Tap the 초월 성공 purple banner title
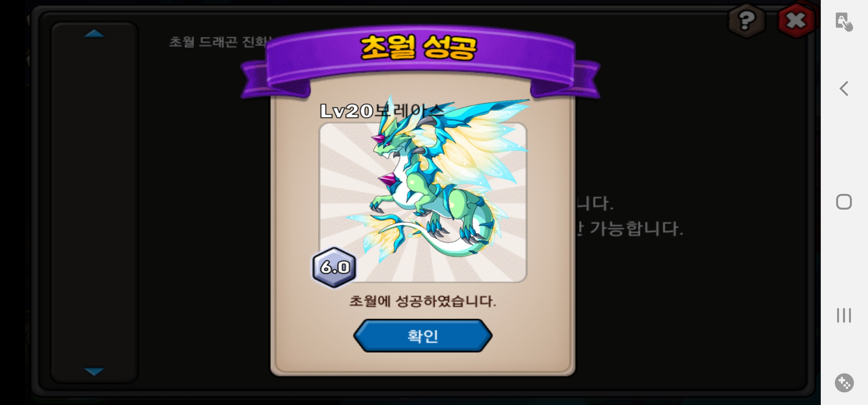The height and width of the screenshot is (405, 868). coord(419,48)
